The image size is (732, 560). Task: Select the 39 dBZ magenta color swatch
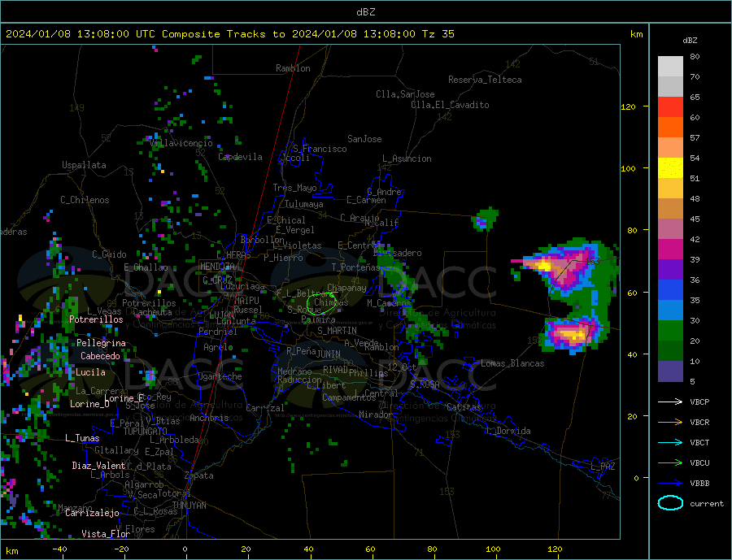click(x=670, y=250)
